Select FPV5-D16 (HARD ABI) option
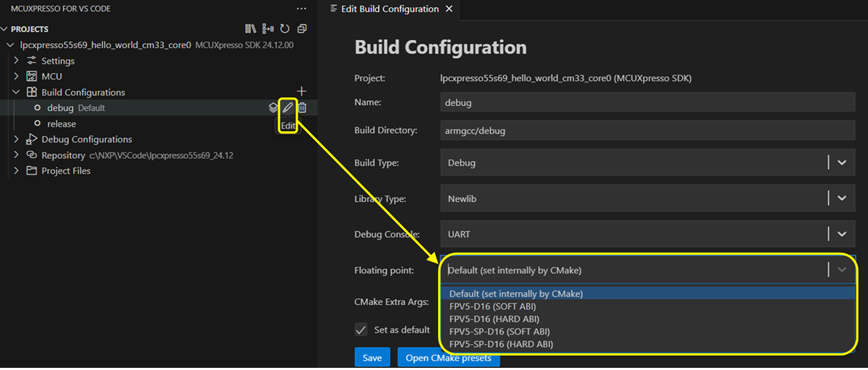Image resolution: width=868 pixels, height=370 pixels. point(494,318)
